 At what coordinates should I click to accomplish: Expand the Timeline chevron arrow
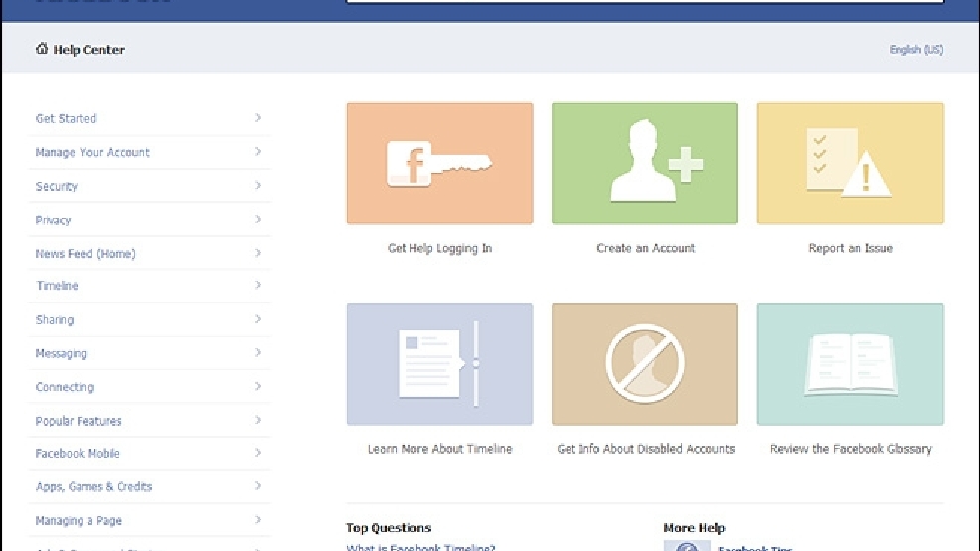click(x=258, y=285)
